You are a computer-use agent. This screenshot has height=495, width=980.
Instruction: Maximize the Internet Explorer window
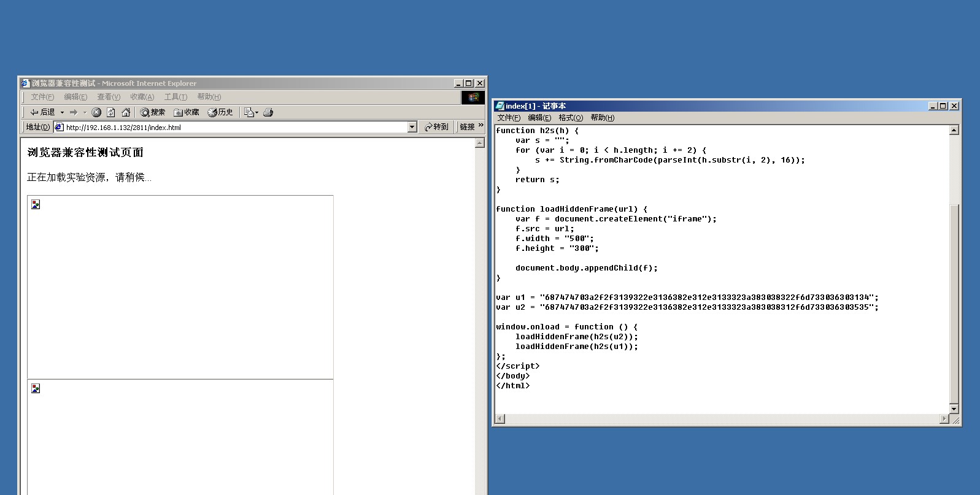click(468, 83)
